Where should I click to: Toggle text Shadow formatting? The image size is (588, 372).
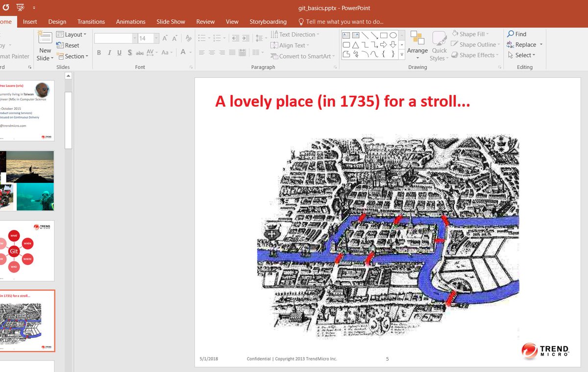click(129, 52)
